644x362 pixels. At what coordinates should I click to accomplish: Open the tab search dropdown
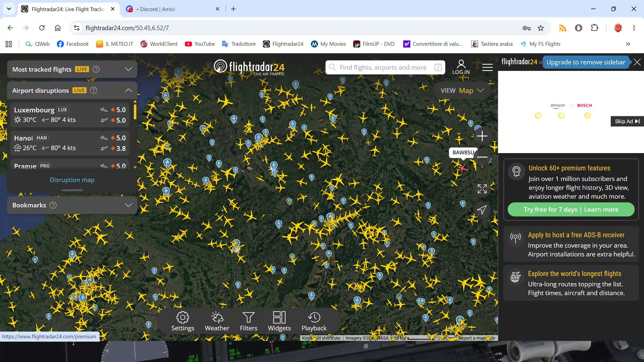tap(9, 9)
